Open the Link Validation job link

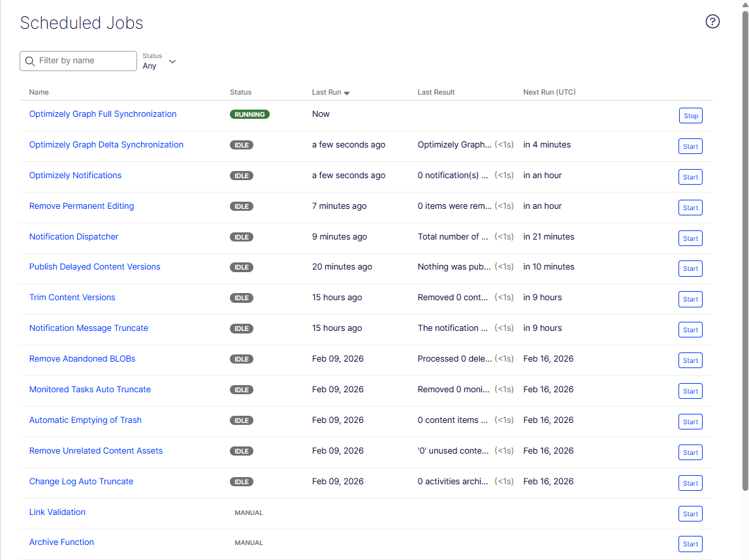(57, 512)
